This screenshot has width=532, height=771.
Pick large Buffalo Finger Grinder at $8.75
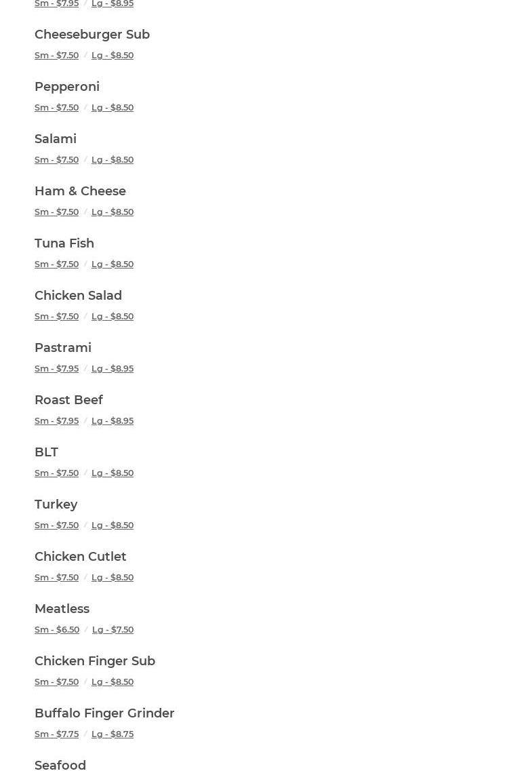[112, 734]
